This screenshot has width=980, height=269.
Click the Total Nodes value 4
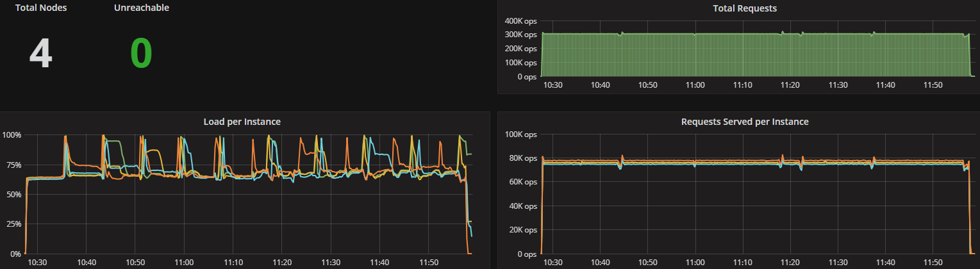point(40,53)
